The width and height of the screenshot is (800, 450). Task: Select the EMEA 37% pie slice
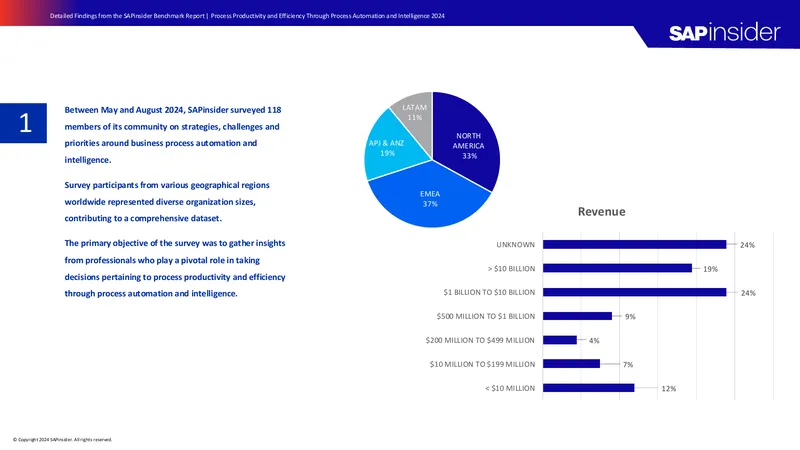click(x=430, y=200)
